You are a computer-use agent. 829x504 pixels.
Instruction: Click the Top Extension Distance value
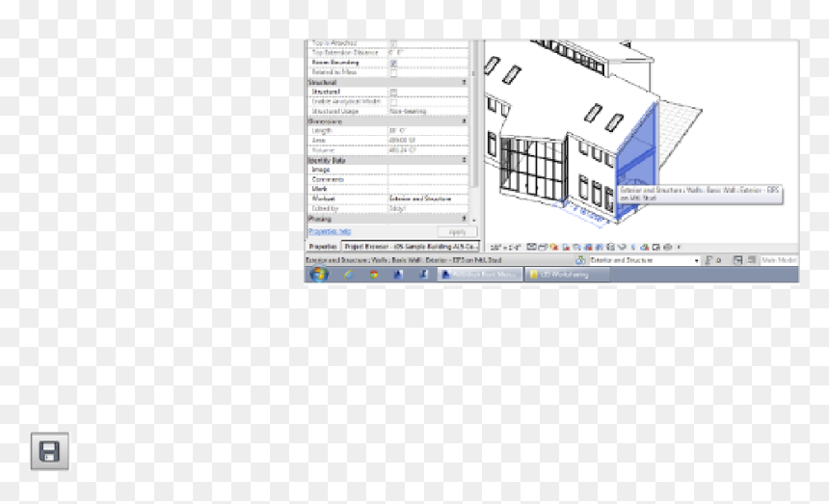(428, 53)
